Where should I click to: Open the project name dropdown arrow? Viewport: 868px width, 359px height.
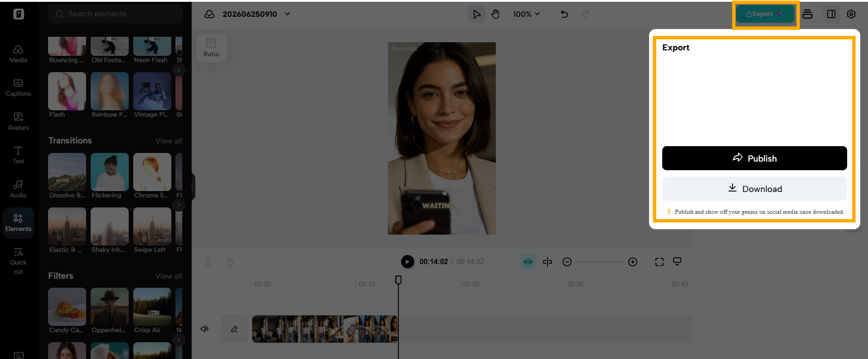[x=287, y=14]
